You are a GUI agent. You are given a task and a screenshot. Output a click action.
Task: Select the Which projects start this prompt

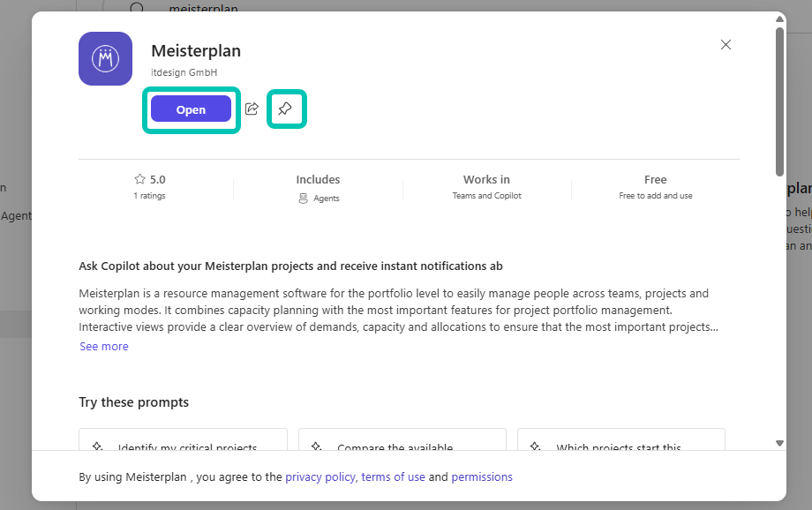point(621,439)
